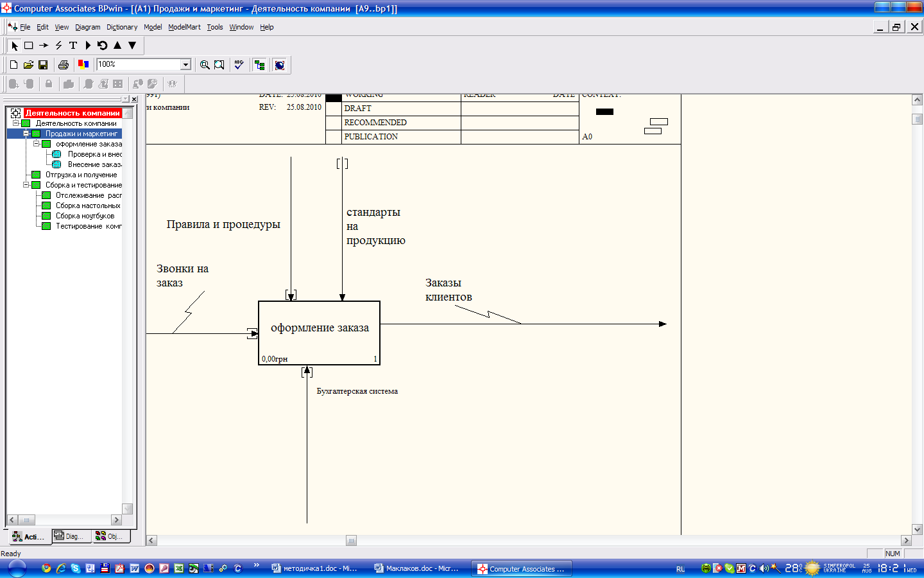Print the diagram
Image resolution: width=924 pixels, height=578 pixels.
[x=63, y=65]
